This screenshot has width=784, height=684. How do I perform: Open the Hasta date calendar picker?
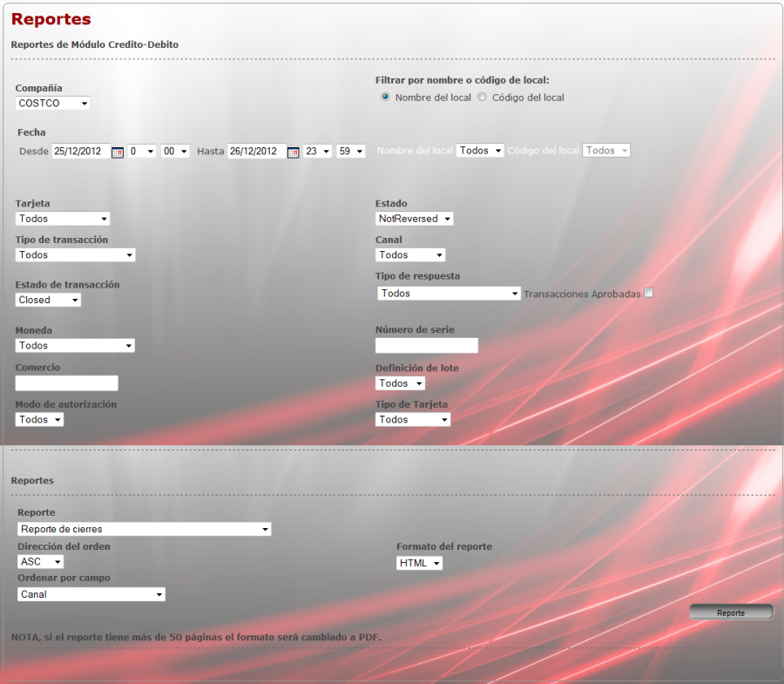[294, 152]
